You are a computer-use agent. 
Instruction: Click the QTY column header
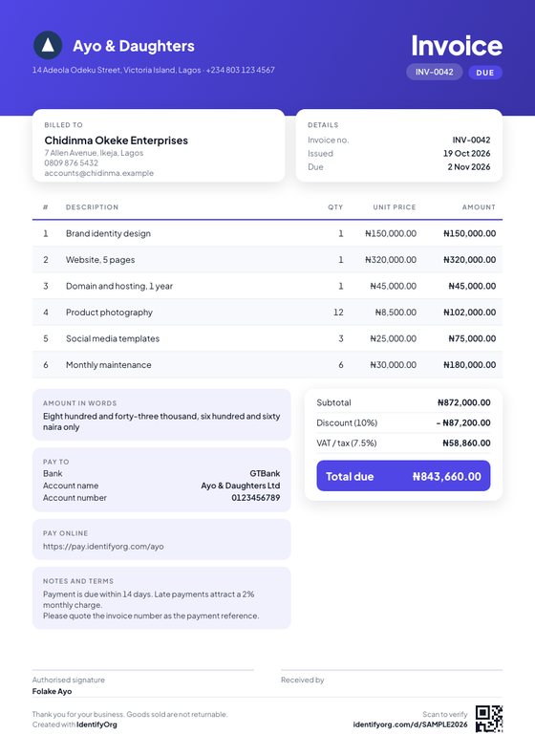(x=335, y=206)
